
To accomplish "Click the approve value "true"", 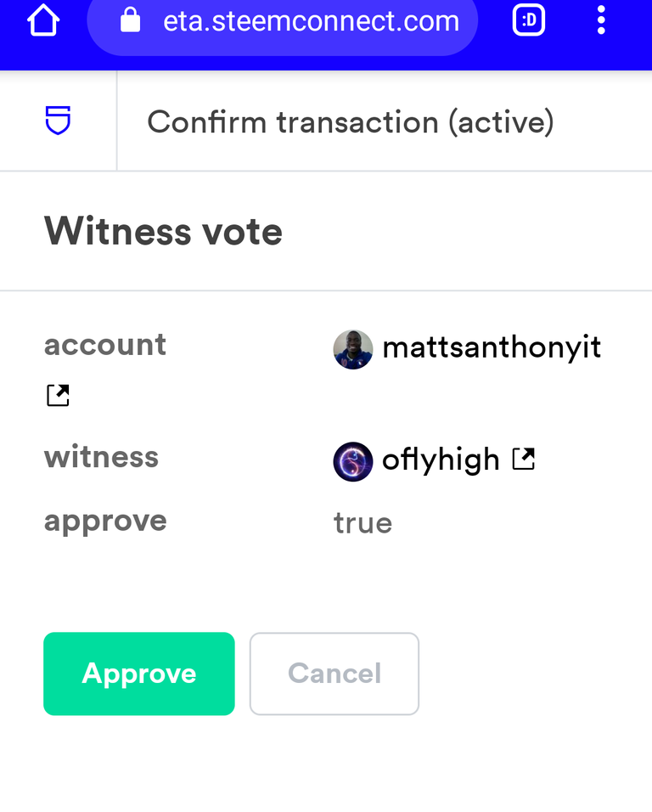I will (x=363, y=523).
